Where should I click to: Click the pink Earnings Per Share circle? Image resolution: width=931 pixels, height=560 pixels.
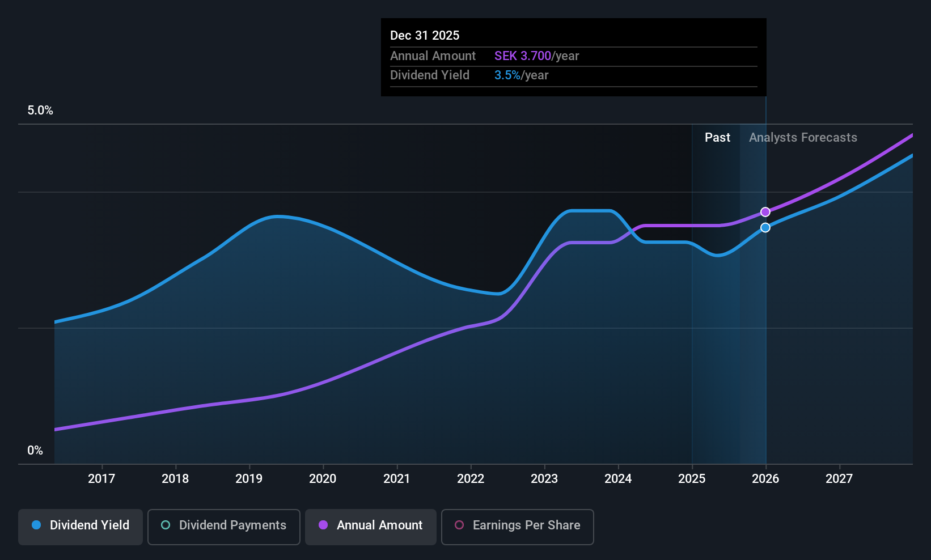tap(459, 525)
